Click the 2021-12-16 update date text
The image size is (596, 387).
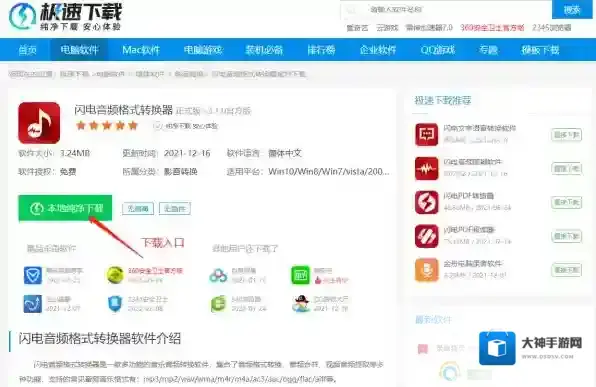tap(187, 153)
